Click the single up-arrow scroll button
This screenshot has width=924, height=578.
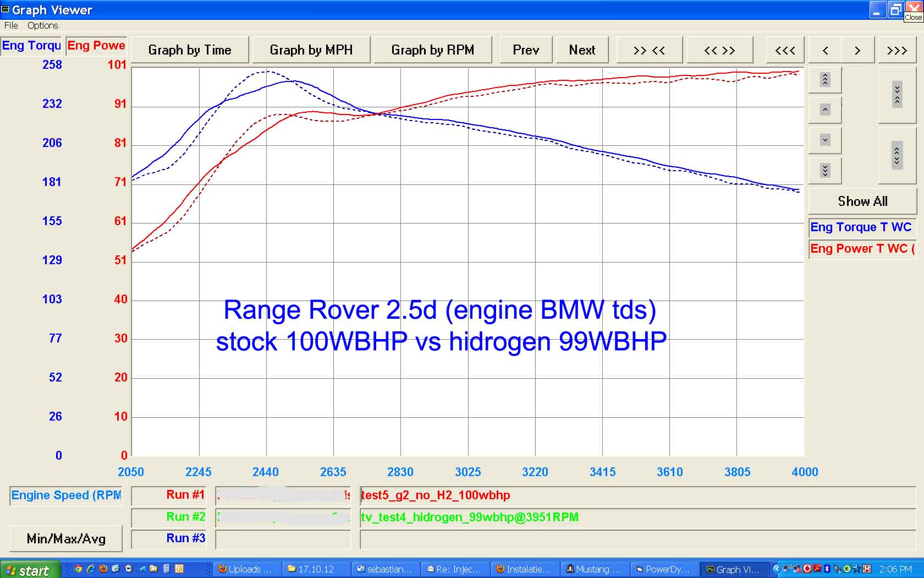coord(825,110)
